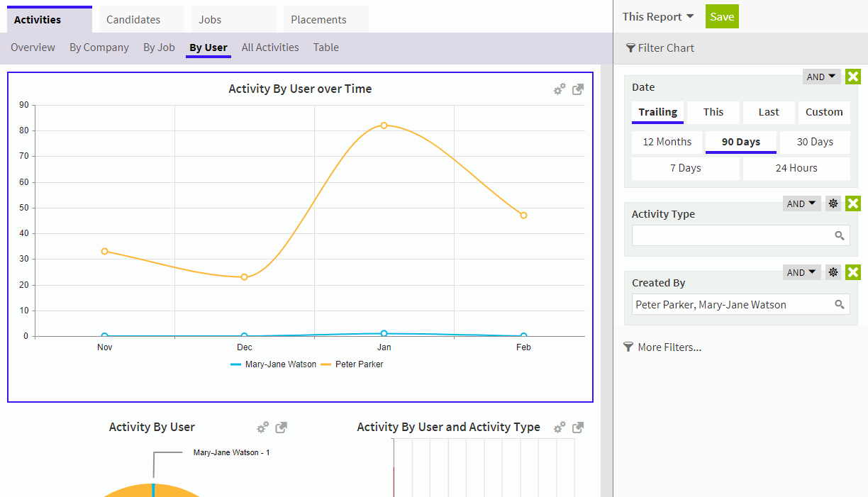The image size is (868, 497).
Task: Open settings gear on Activity By User chart
Action: point(263,428)
